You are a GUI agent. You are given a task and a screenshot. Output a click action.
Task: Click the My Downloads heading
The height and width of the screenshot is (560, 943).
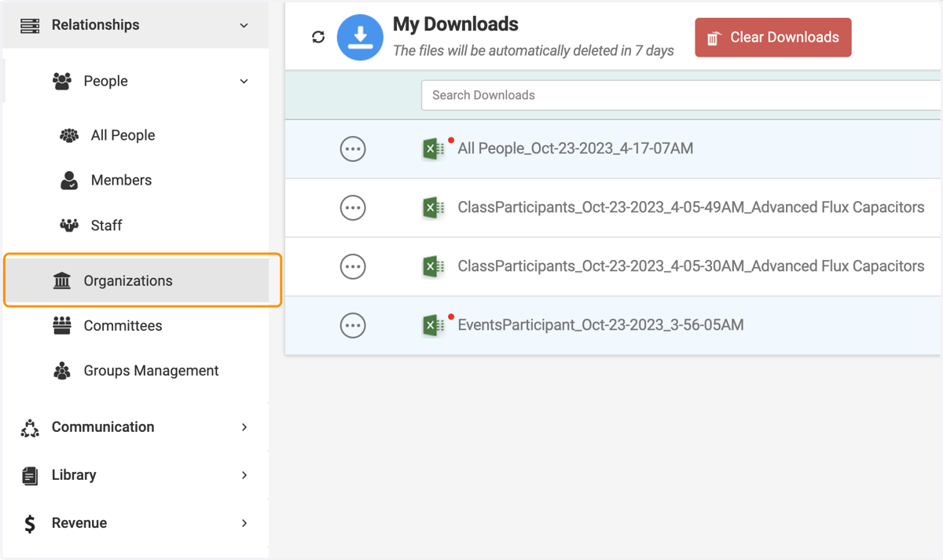(456, 24)
